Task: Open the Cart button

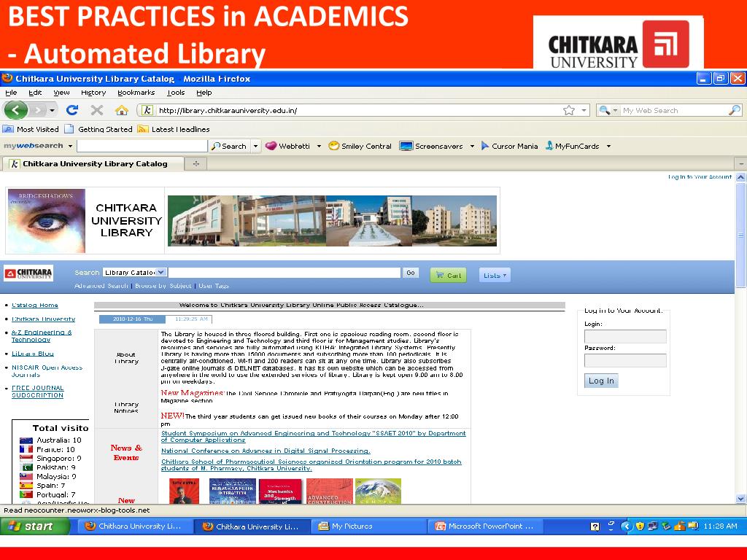Action: [449, 275]
